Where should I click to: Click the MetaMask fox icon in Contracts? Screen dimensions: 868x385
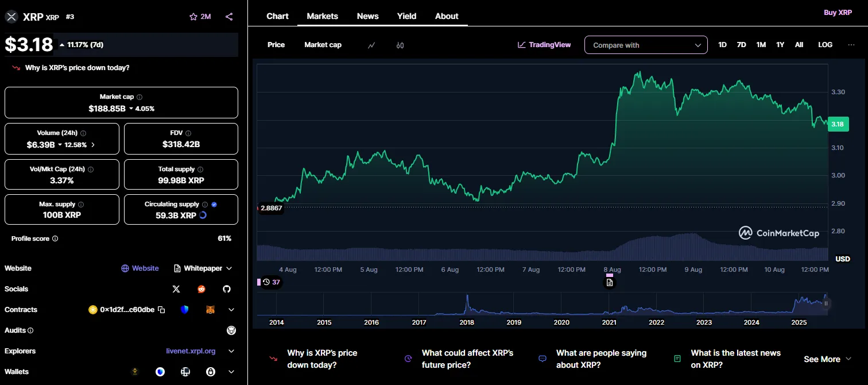210,310
